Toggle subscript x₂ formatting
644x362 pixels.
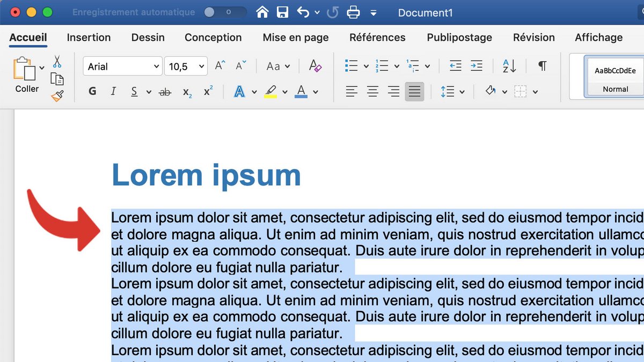point(187,92)
